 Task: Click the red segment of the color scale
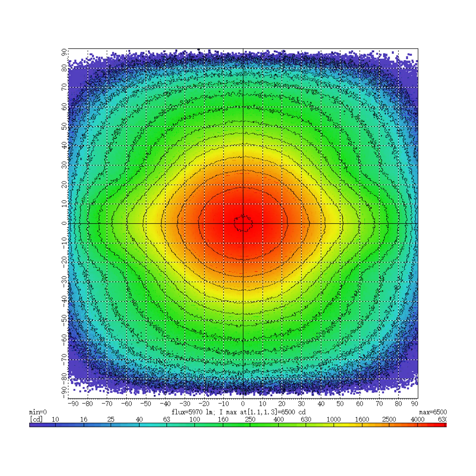pyautogui.click(x=431, y=425)
